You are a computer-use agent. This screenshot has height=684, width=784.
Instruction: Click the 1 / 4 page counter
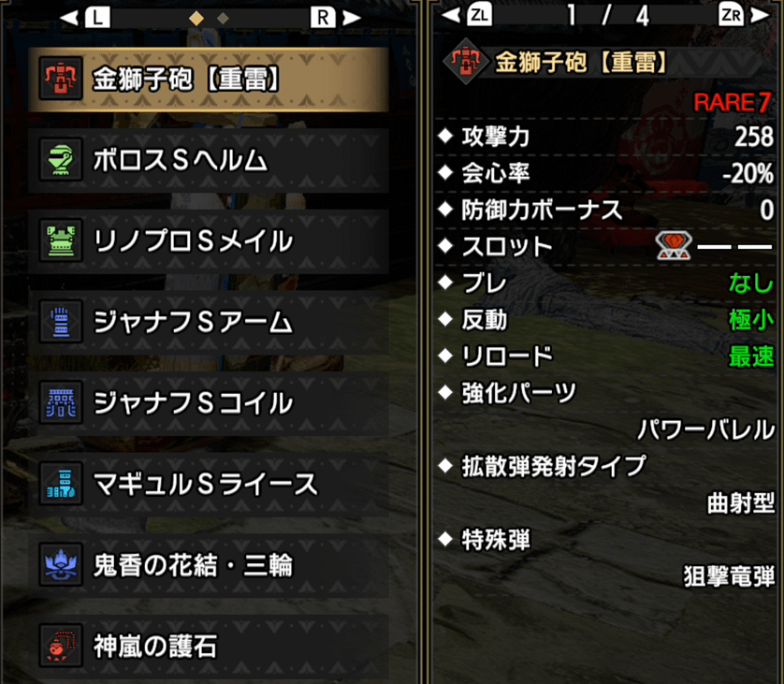pyautogui.click(x=607, y=16)
